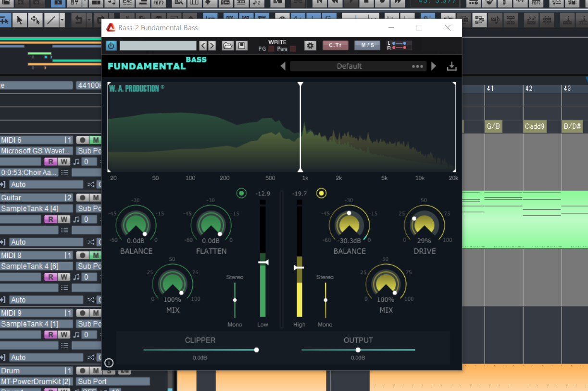Load the next preset with the right bracket arrow
The image size is (588, 391).
coord(212,46)
